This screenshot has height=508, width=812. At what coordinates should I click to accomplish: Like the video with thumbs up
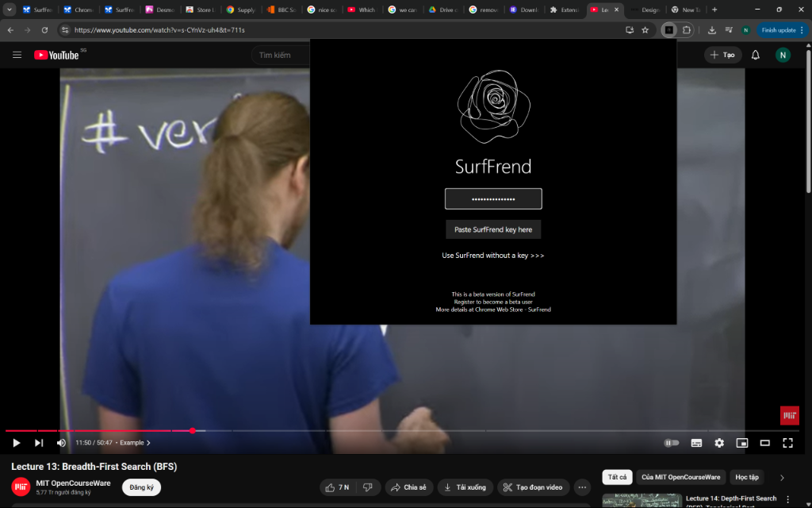pos(337,487)
